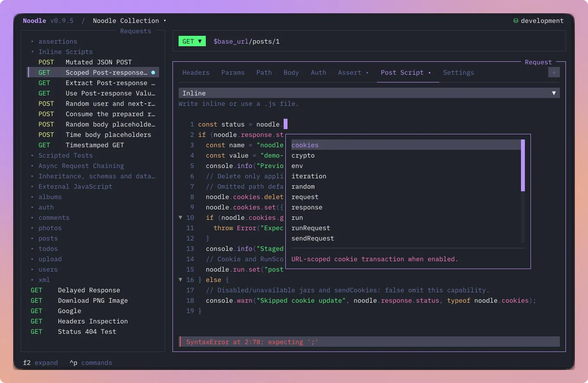Choose request from the autocomplete list

pyautogui.click(x=406, y=197)
